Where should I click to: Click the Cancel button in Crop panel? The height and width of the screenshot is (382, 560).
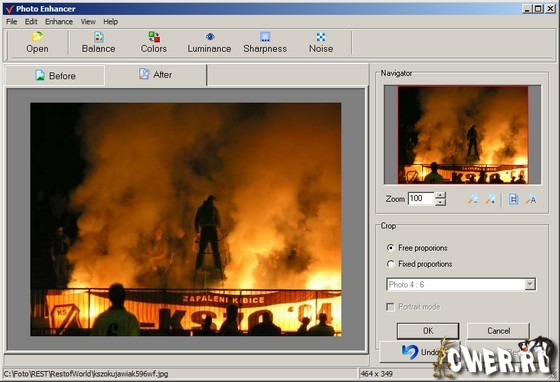tap(499, 331)
